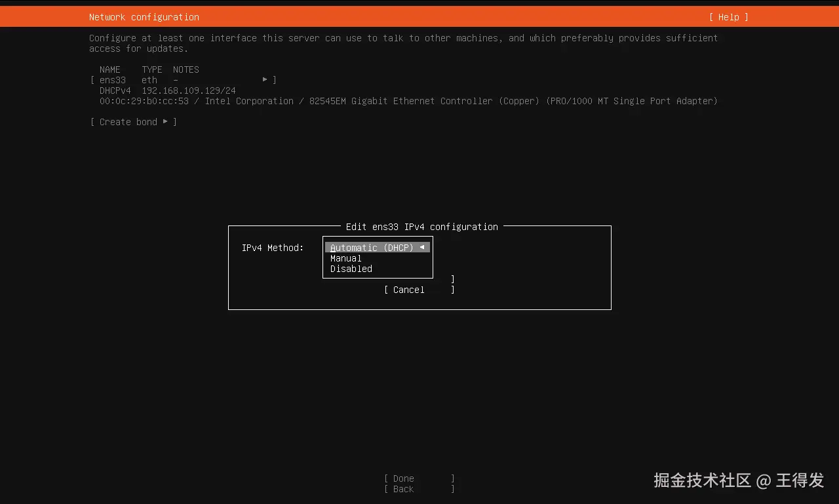Expand the Create bond option
Image resolution: width=839 pixels, height=504 pixels.
click(133, 122)
